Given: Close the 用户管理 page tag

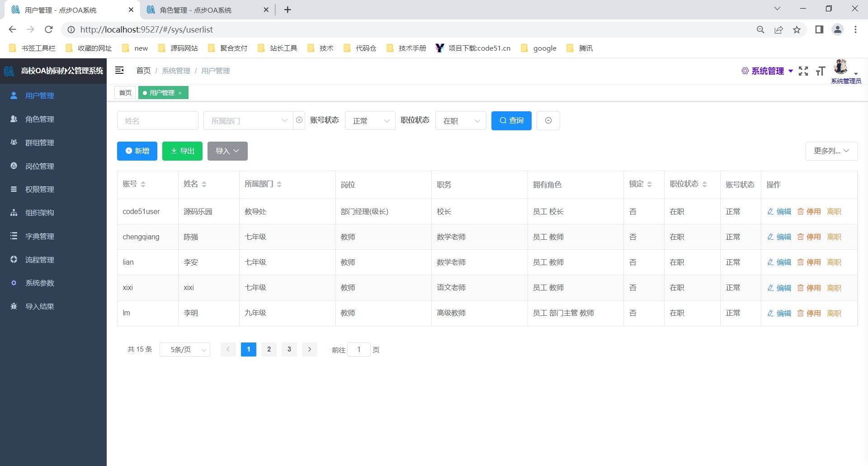Looking at the screenshot, I should pyautogui.click(x=180, y=93).
